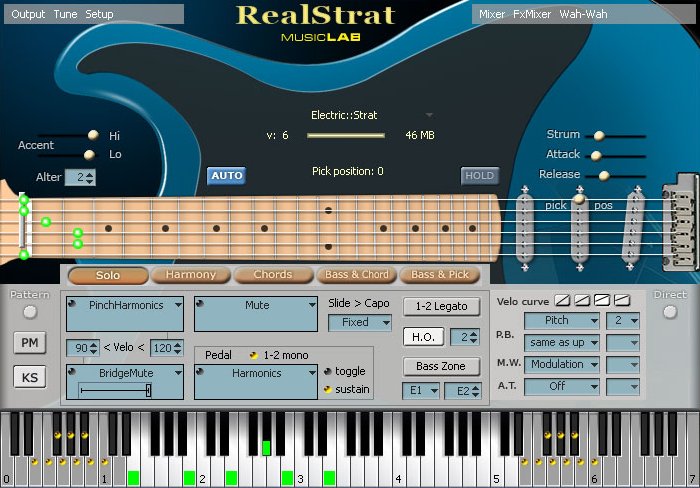Open the Output menu
The height and width of the screenshot is (488, 700).
pos(28,14)
